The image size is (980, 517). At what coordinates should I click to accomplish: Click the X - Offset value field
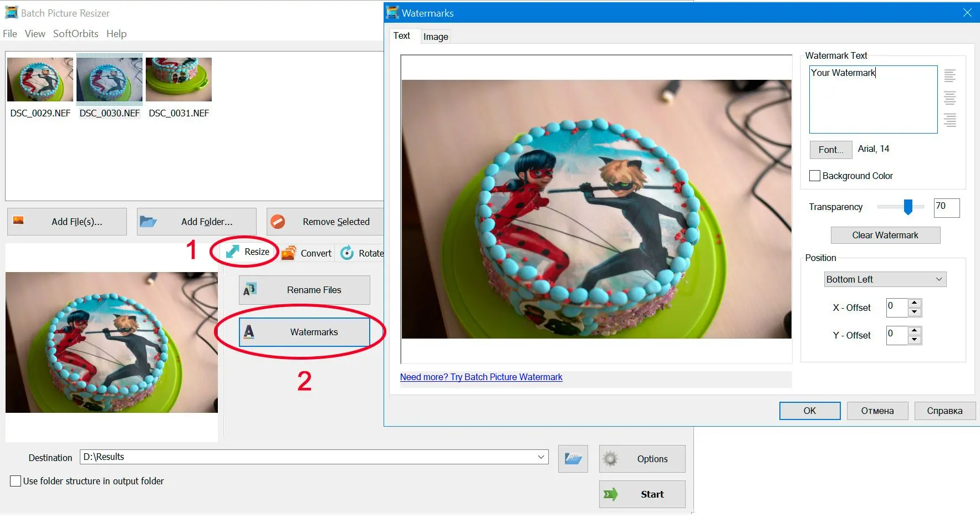click(x=897, y=308)
